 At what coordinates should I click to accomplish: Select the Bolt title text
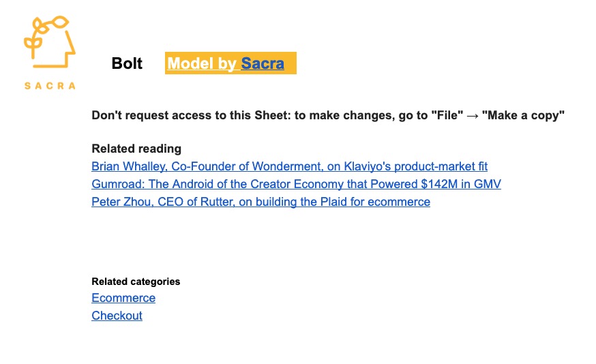coord(127,63)
